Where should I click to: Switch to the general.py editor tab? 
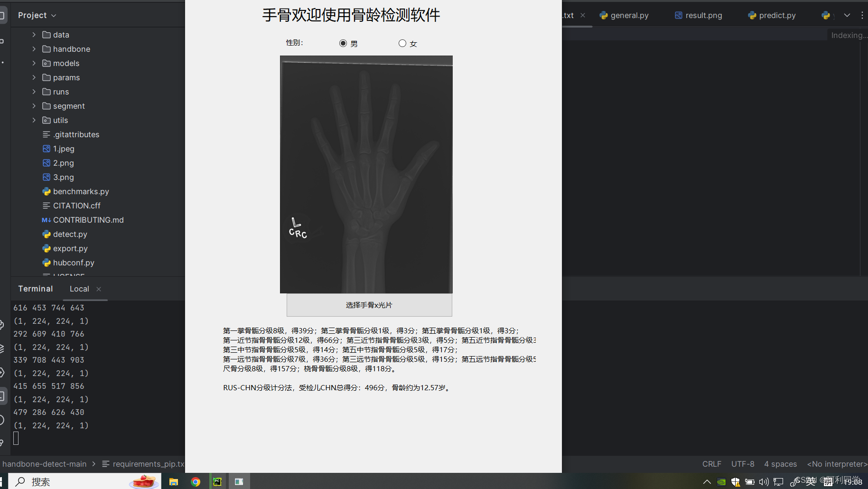[x=624, y=15]
